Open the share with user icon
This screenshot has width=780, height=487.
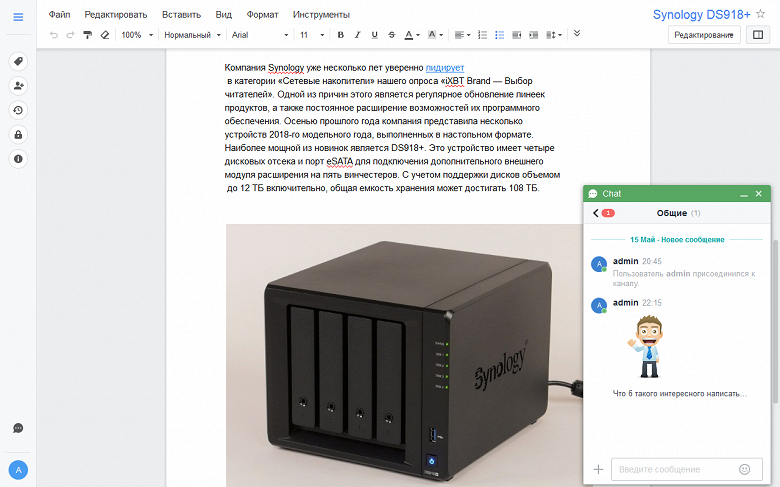18,86
